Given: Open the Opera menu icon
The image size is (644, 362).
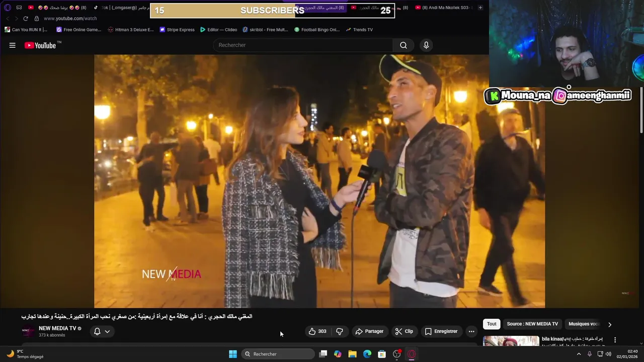Looking at the screenshot, I should tap(7, 8).
